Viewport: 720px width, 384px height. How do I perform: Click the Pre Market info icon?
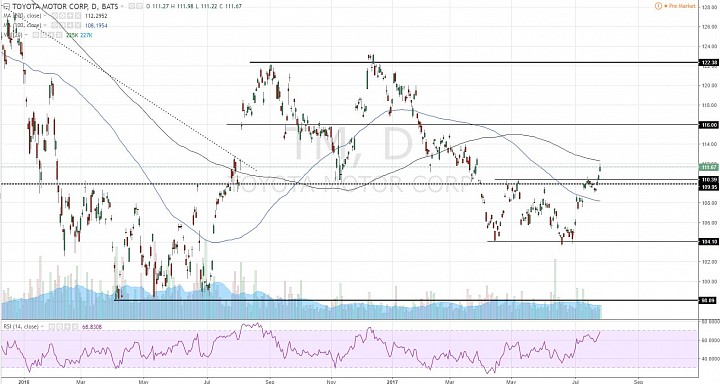pos(658,6)
